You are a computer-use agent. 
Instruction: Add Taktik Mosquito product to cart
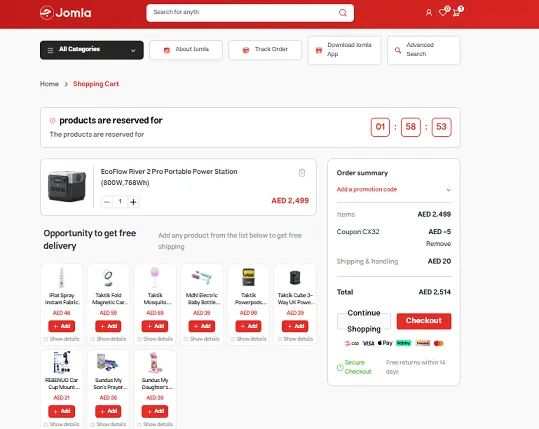(x=155, y=326)
